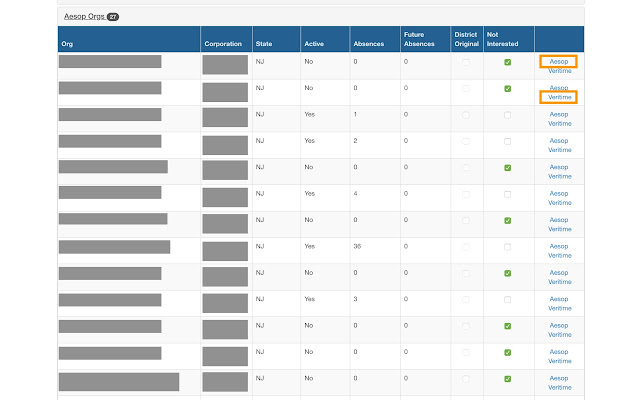
Task: Open Aesop link for the row with 3 absences
Action: [559, 299]
